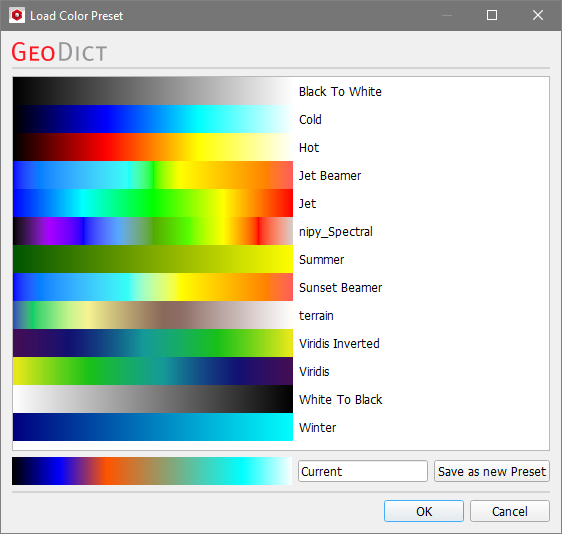Click the "Jet Beamer" preset label
Image resolution: width=562 pixels, height=534 pixels.
point(330,176)
